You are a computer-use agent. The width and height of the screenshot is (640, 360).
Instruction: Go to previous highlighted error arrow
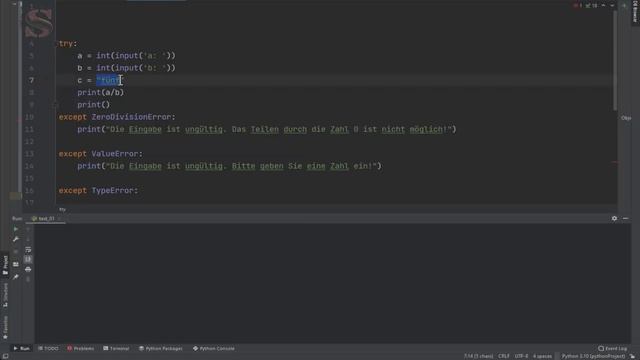pyautogui.click(x=603, y=6)
